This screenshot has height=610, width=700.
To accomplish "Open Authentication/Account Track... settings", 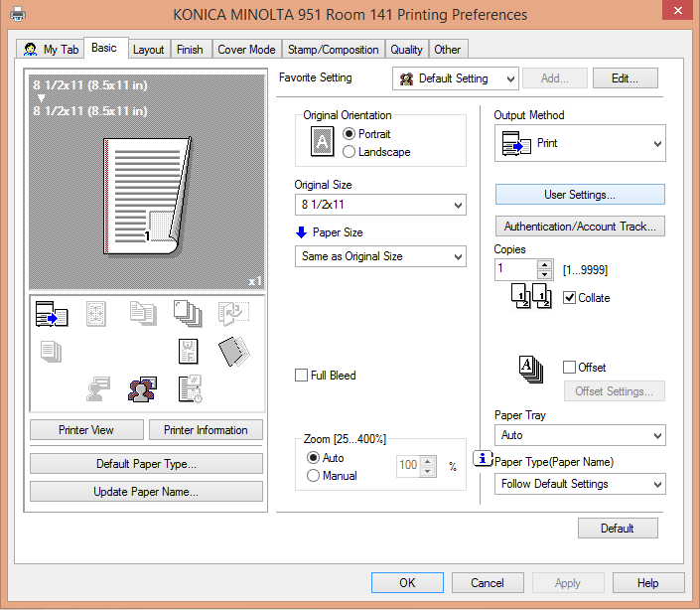I will [580, 227].
